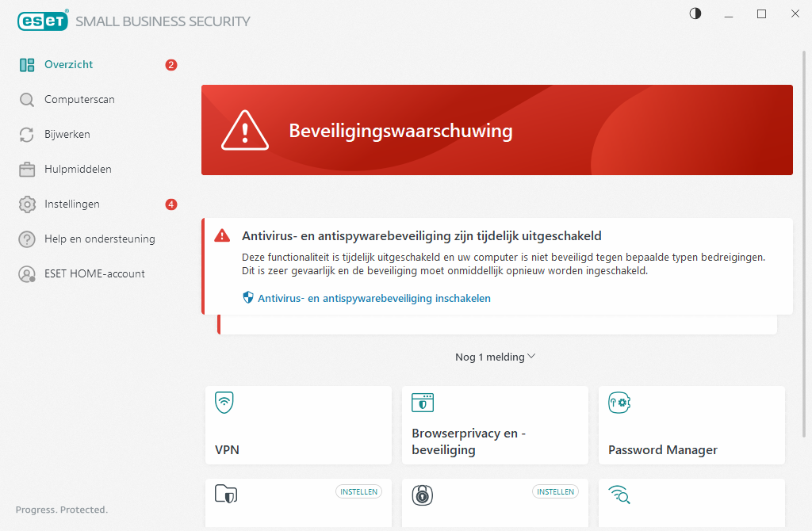This screenshot has width=812, height=531.
Task: Click the red badge 2 next to Overzicht
Action: (x=171, y=65)
